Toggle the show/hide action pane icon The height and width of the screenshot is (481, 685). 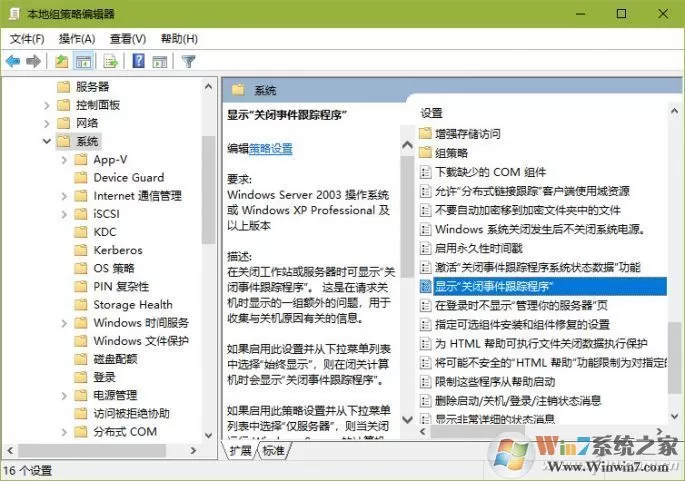click(x=160, y=62)
